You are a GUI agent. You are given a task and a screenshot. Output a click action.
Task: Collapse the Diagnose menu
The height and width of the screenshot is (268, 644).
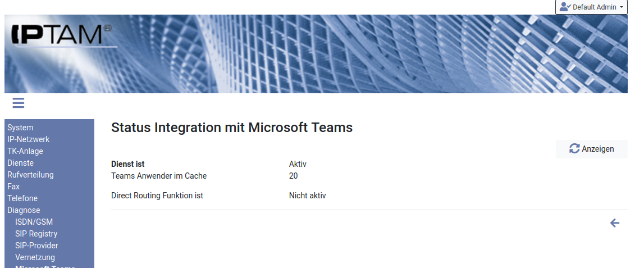coord(24,210)
